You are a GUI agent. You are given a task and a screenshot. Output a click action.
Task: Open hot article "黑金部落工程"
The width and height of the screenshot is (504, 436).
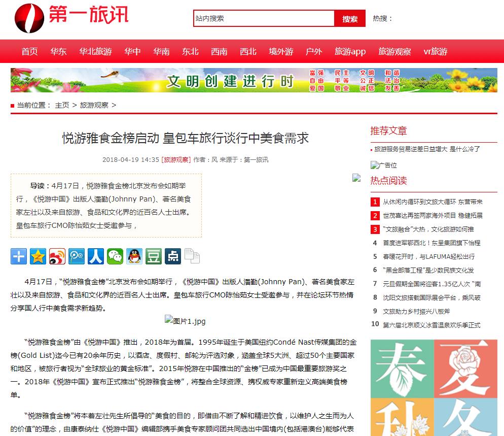(x=428, y=271)
